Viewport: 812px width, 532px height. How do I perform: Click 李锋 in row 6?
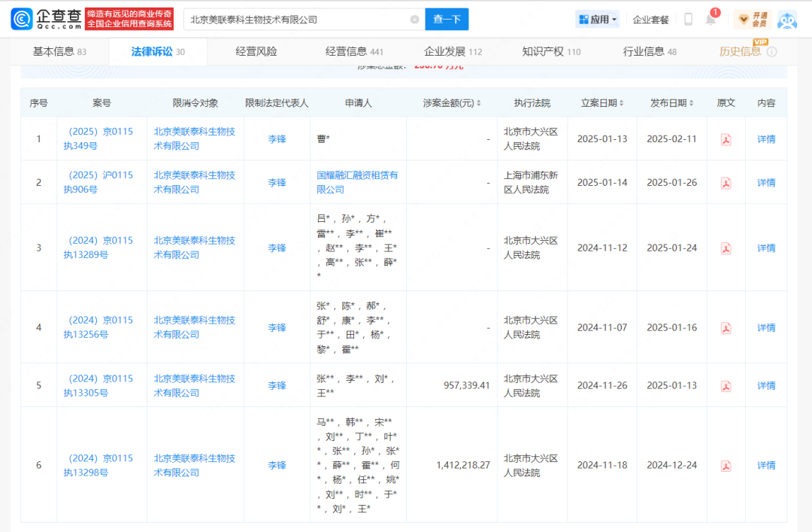pyautogui.click(x=277, y=465)
